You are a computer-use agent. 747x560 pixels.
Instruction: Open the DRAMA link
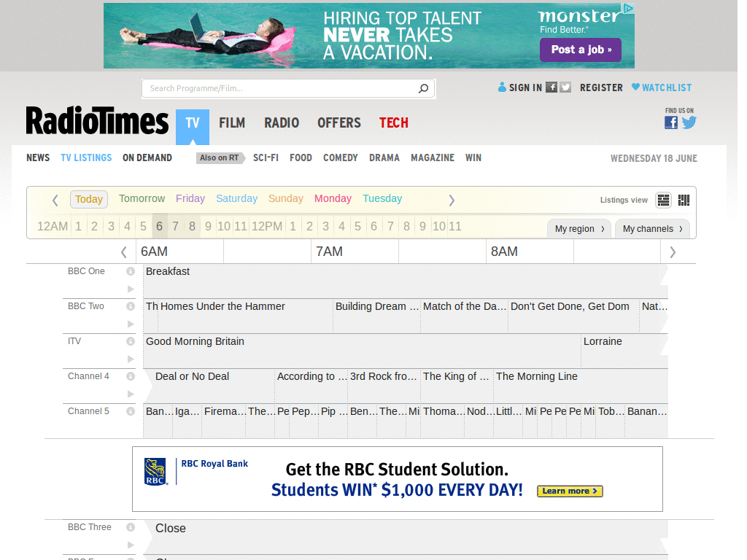tap(384, 157)
